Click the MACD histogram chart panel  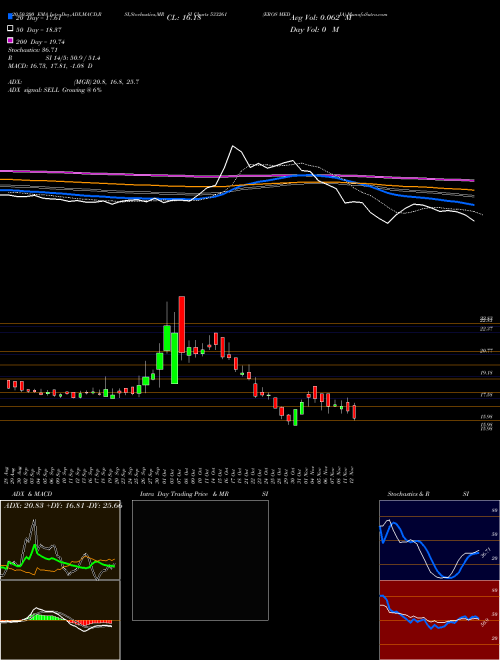[x=60, y=620]
